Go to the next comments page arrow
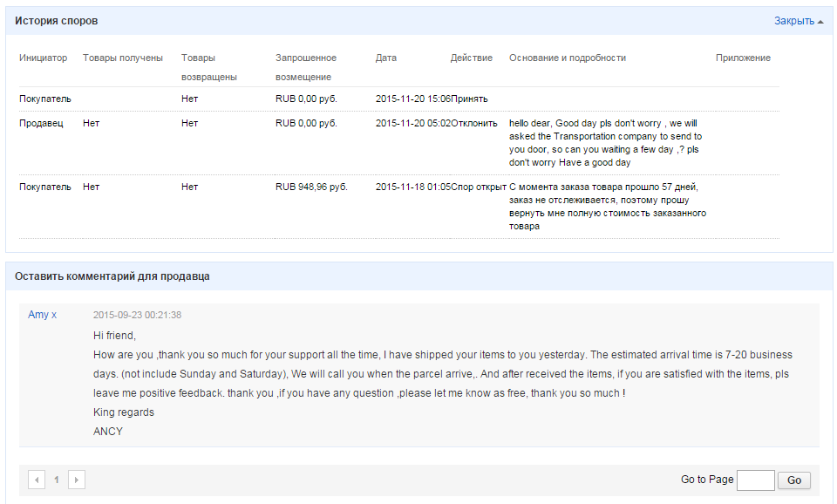The height and width of the screenshot is (504, 837). coord(77,480)
